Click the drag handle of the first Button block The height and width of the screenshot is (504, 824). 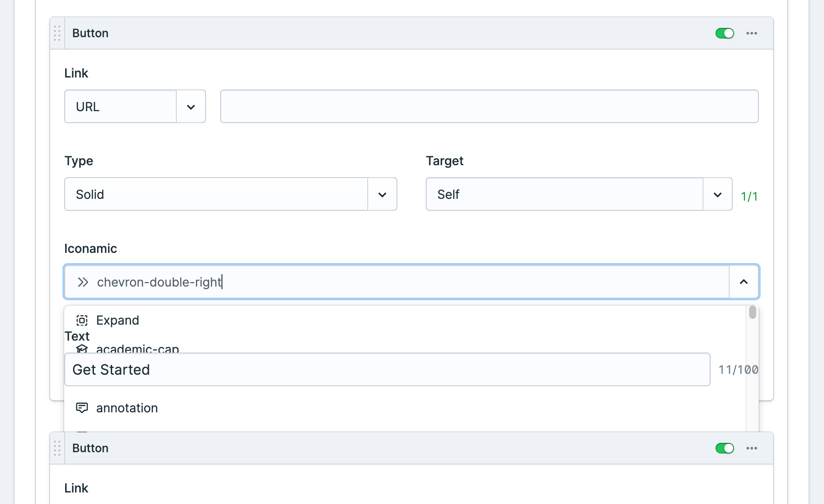click(x=57, y=33)
